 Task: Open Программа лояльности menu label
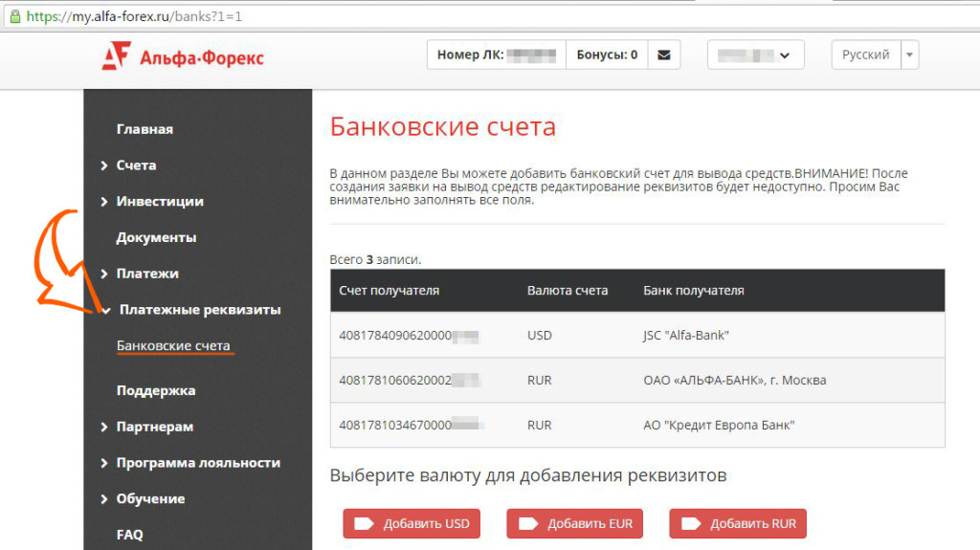click(198, 463)
